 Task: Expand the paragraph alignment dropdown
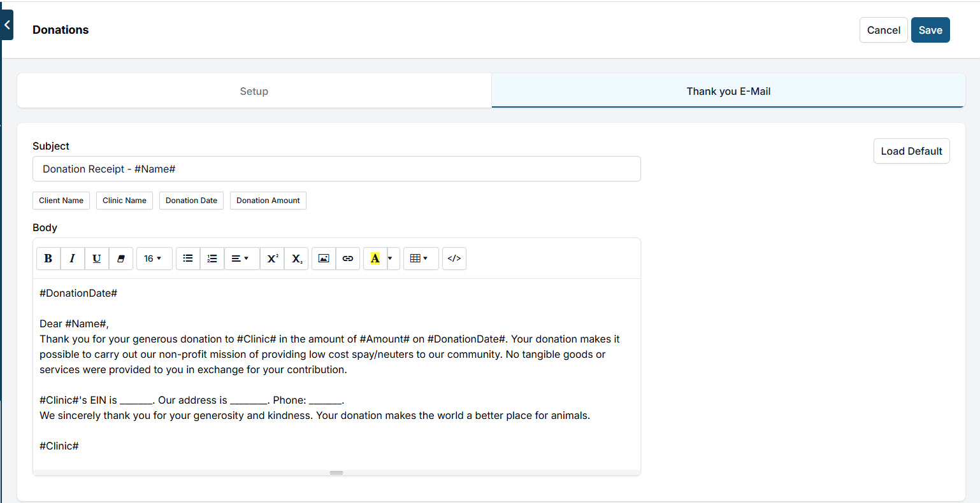[241, 259]
